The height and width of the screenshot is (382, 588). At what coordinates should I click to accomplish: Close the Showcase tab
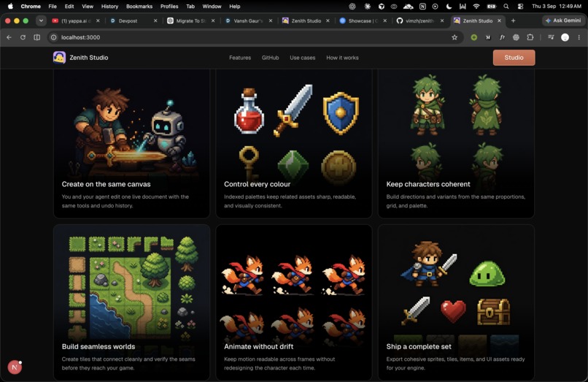384,21
